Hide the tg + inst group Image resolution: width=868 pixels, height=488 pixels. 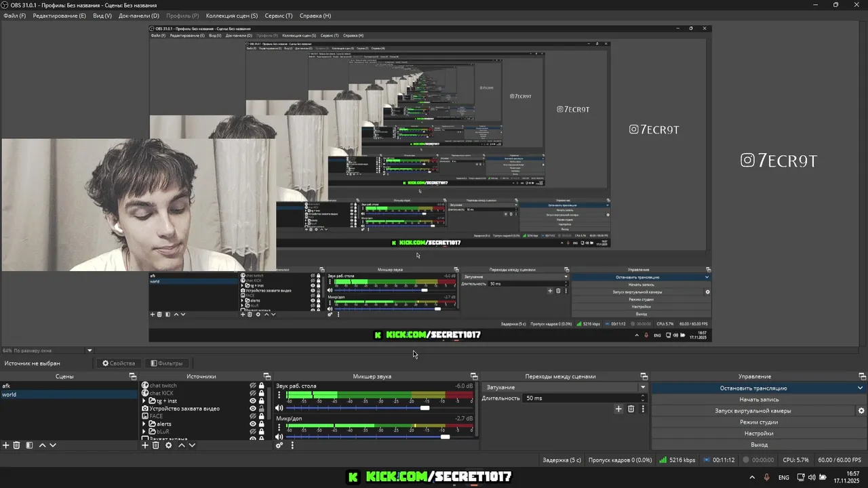(x=253, y=401)
